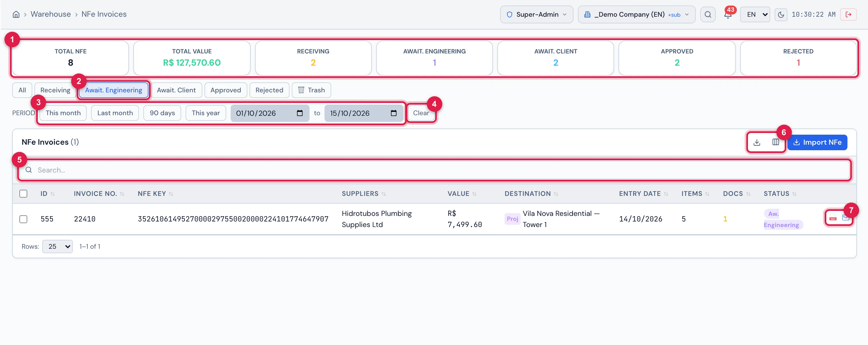Image resolution: width=868 pixels, height=345 pixels.
Task: Tick the checkbox for invoice 555
Action: pos(23,219)
